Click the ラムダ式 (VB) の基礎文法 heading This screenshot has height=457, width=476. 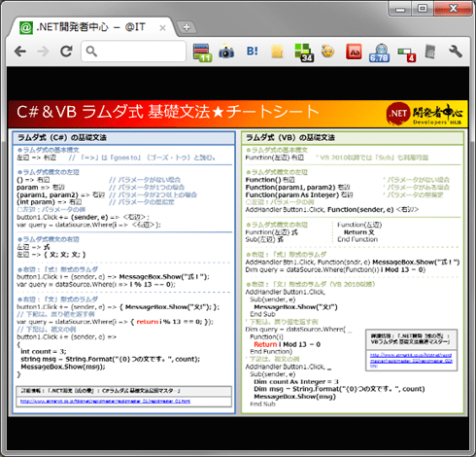tap(290, 138)
